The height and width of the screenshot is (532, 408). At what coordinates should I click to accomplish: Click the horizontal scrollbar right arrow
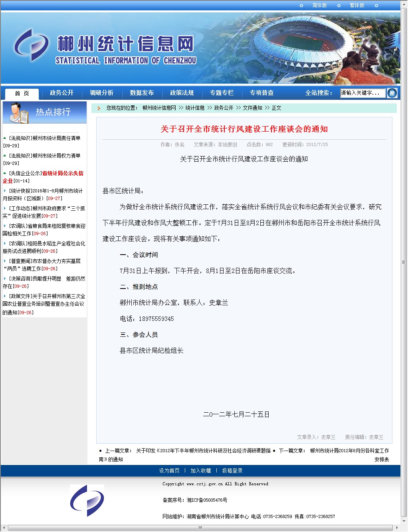click(x=396, y=528)
